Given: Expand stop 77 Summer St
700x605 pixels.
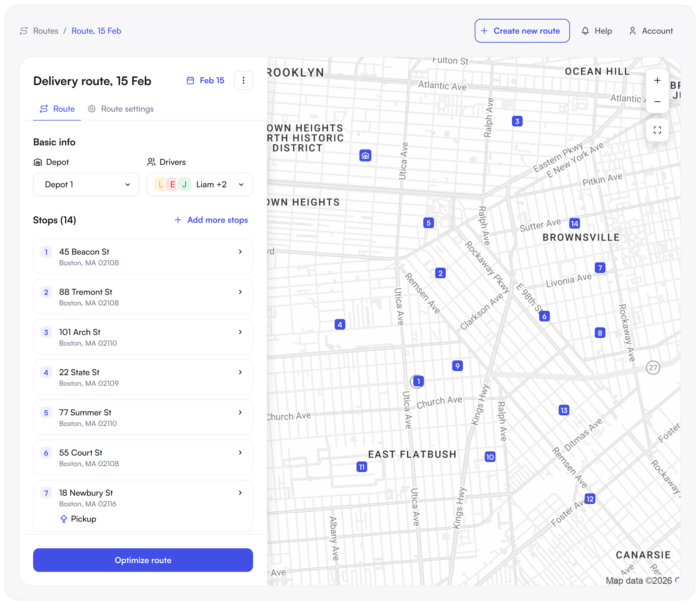Looking at the screenshot, I should (x=143, y=417).
